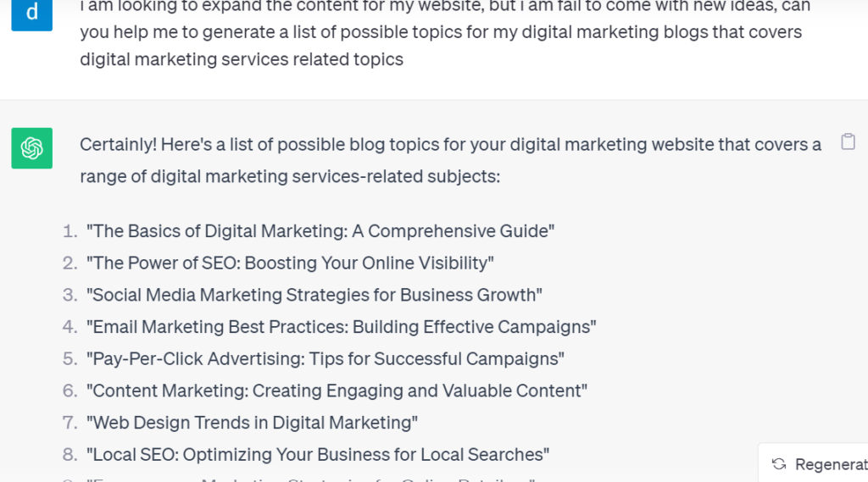Copy the response using the clipboard icon
868x482 pixels.
pos(848,141)
